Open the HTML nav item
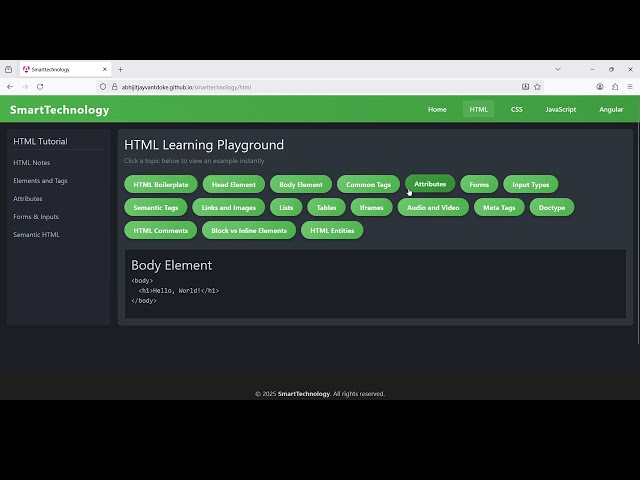 478,109
